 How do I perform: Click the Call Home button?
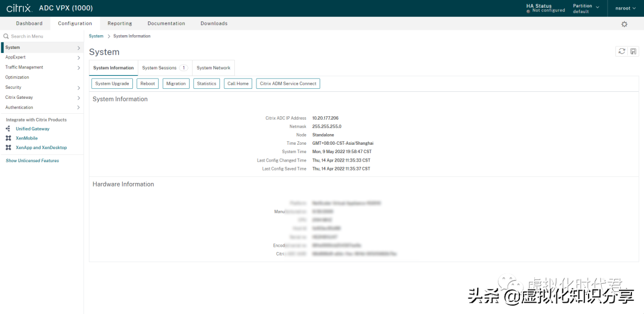[x=238, y=83]
